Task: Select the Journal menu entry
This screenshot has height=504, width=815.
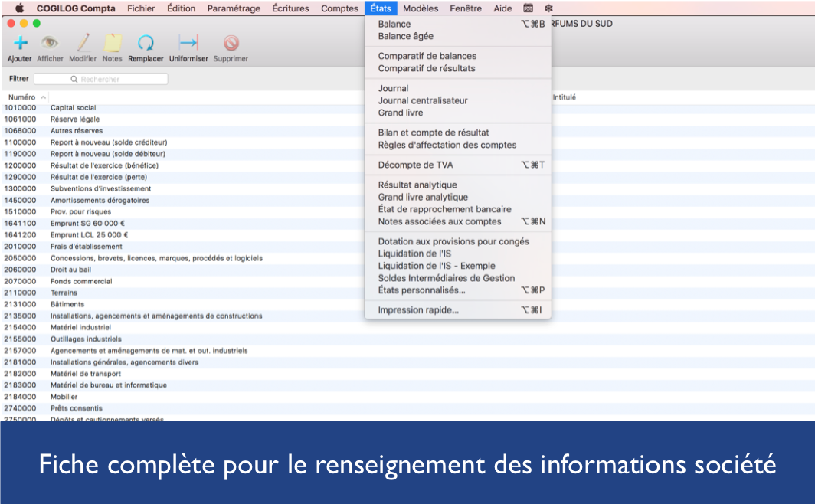Action: click(458, 88)
